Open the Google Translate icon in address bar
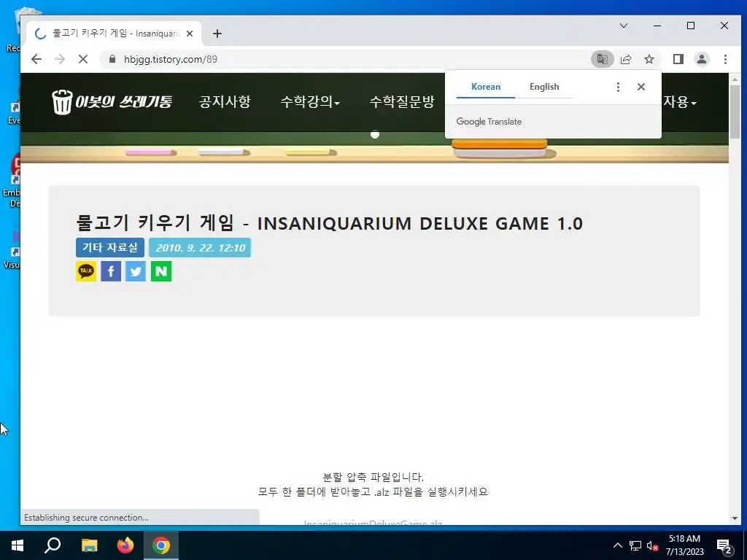 [602, 59]
